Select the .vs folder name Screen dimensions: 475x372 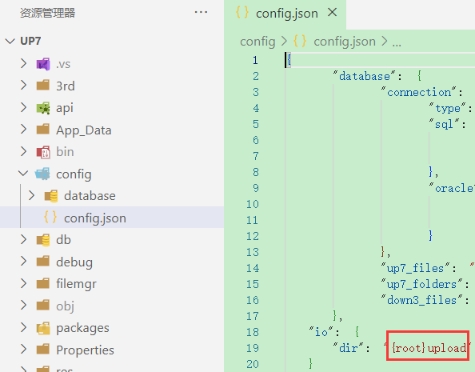(63, 64)
